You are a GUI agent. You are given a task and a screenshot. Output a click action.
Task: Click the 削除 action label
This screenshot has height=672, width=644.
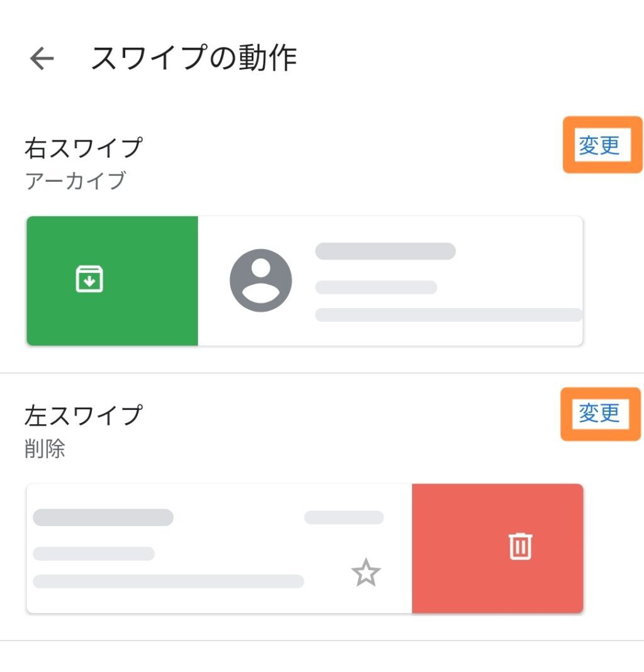(x=45, y=449)
